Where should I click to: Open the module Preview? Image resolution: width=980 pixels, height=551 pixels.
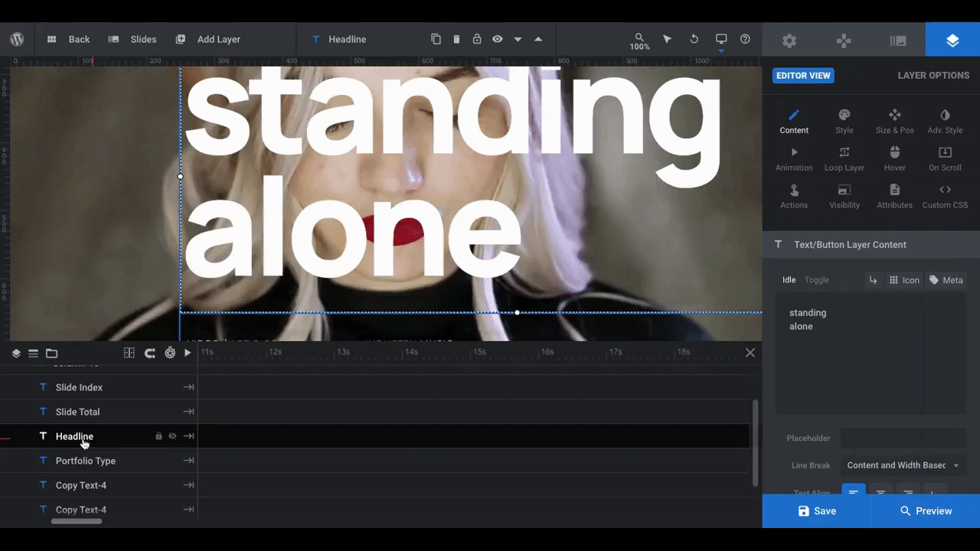click(x=926, y=511)
